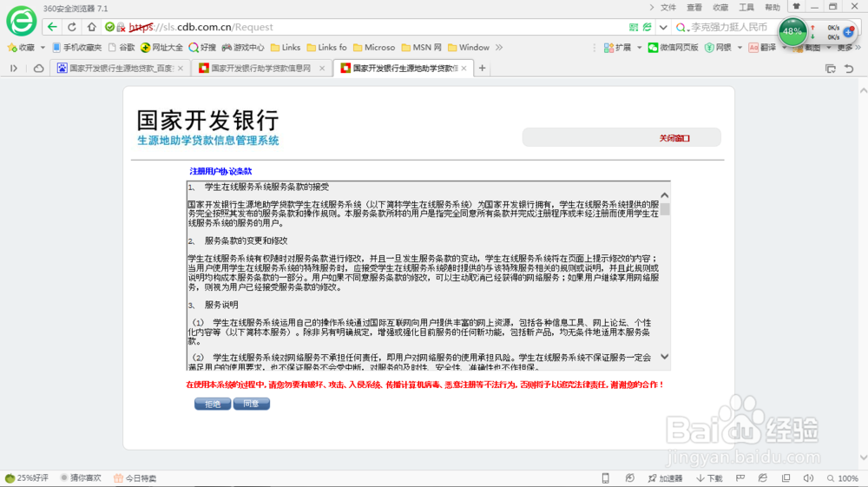Viewport: 868px width, 487px height.
Task: Click 25%好评 rating in status bar
Action: (x=27, y=478)
